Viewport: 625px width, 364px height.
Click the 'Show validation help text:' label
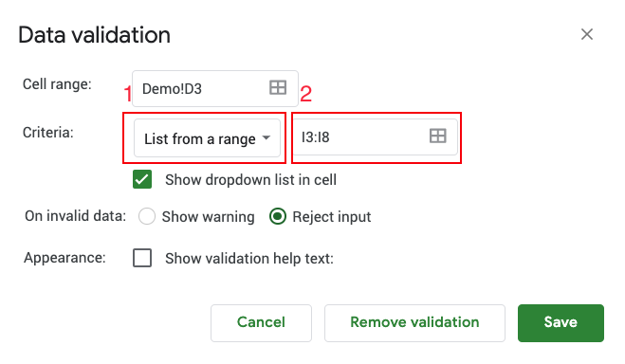249,259
